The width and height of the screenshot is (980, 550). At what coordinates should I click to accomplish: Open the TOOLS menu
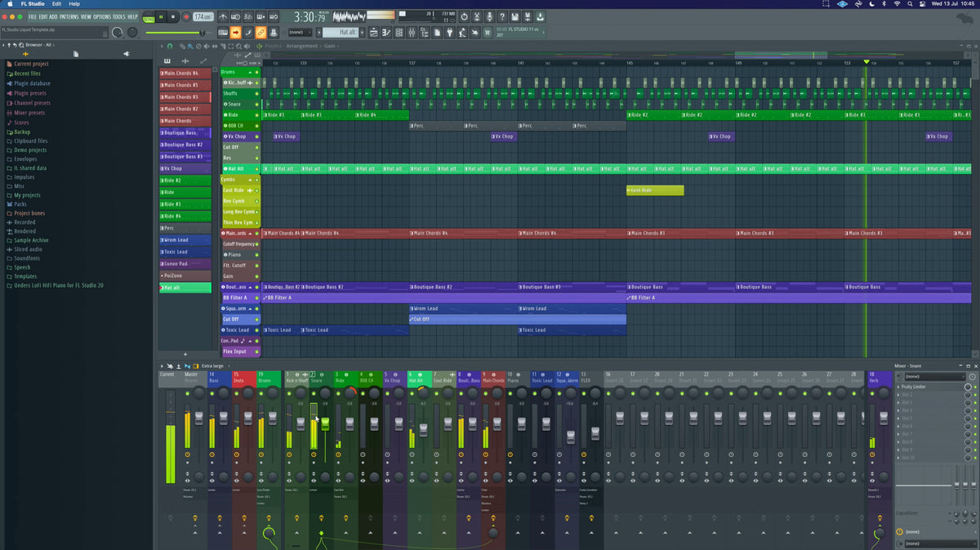pyautogui.click(x=119, y=16)
